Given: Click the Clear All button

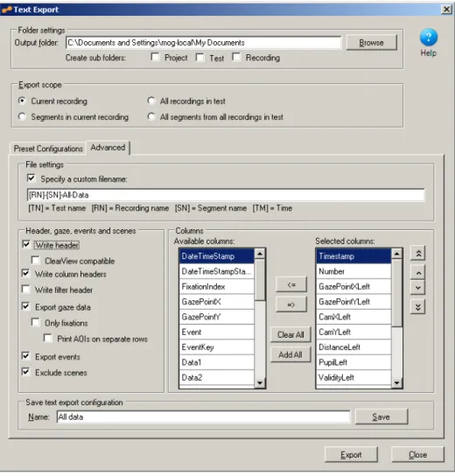Looking at the screenshot, I should click(x=290, y=335).
